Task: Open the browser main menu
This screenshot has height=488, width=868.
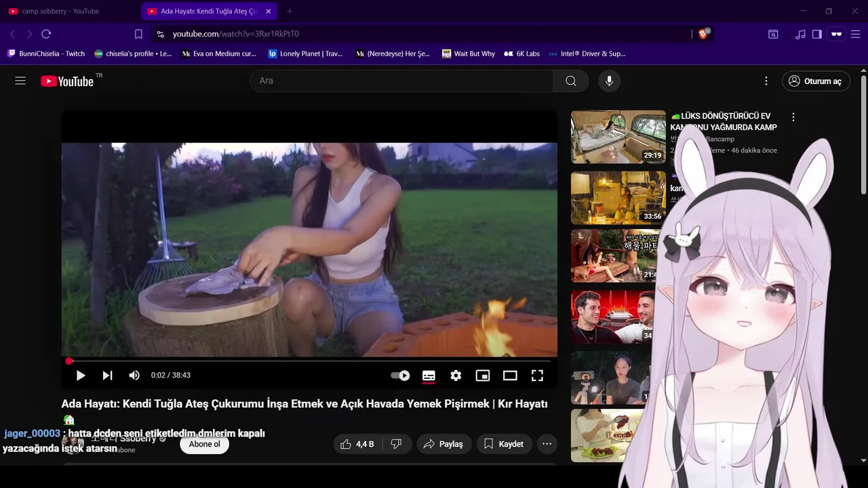Action: pyautogui.click(x=855, y=34)
